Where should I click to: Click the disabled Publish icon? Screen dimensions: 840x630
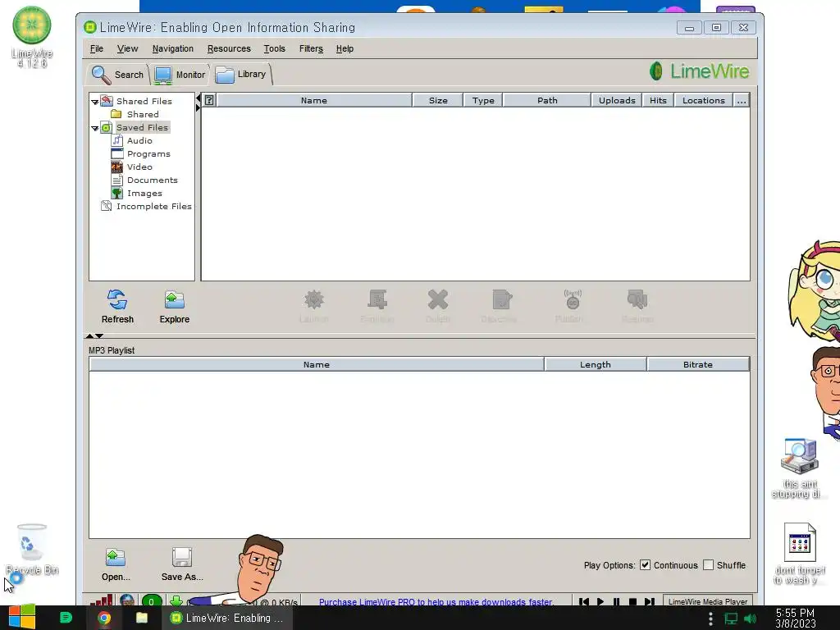(x=573, y=299)
